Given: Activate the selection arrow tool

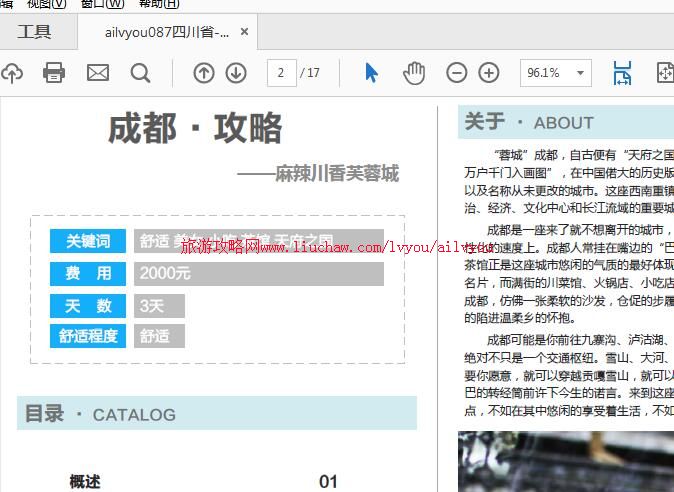Looking at the screenshot, I should 372,72.
